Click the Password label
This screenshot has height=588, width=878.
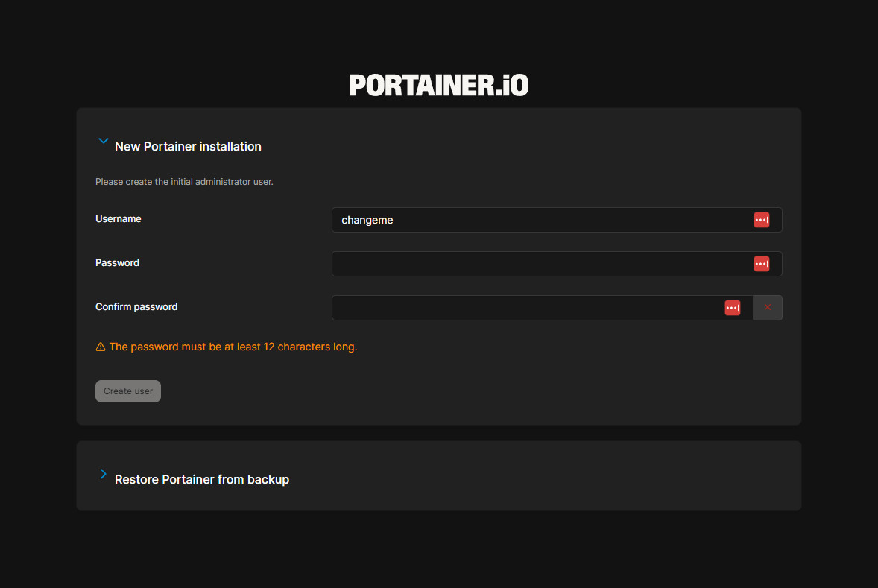click(x=117, y=262)
